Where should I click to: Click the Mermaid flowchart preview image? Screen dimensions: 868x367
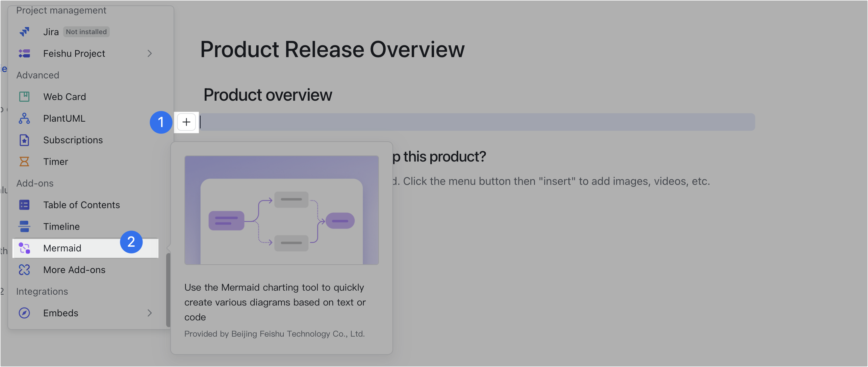(281, 210)
